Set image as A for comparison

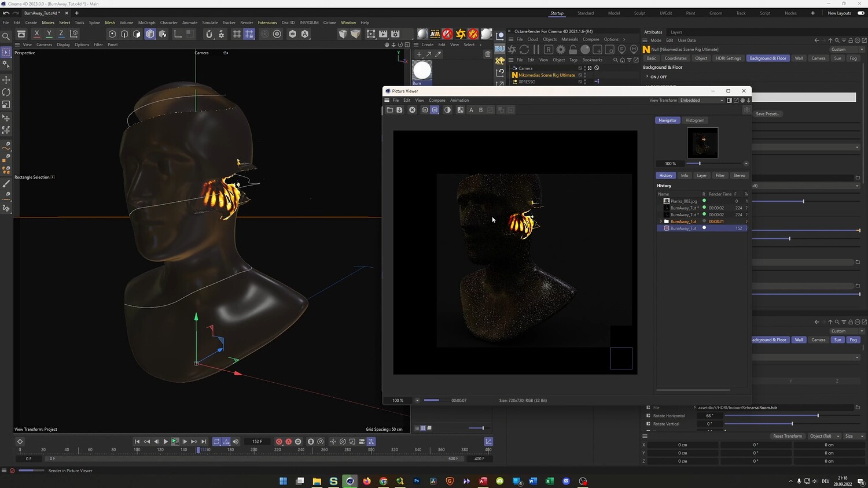[x=471, y=110]
